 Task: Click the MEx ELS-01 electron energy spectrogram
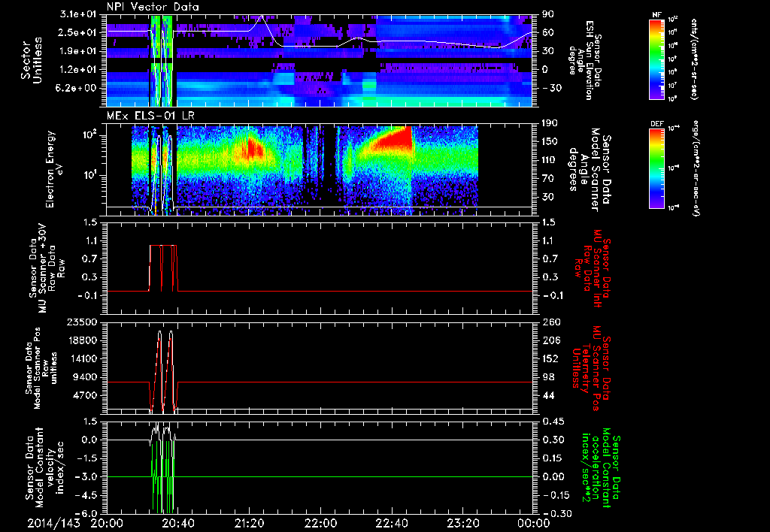(x=319, y=169)
